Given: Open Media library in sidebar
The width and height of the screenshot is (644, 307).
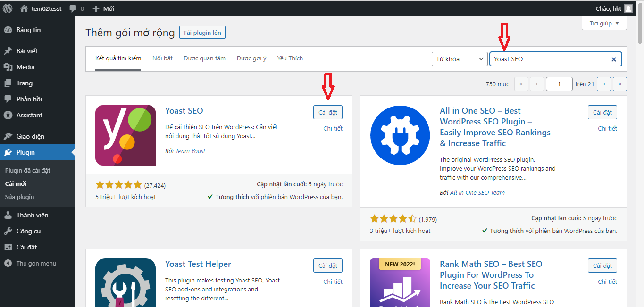Looking at the screenshot, I should (x=25, y=67).
